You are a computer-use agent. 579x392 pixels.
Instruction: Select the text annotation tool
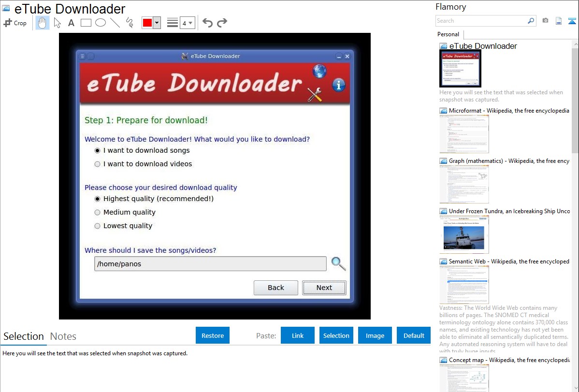click(x=71, y=23)
